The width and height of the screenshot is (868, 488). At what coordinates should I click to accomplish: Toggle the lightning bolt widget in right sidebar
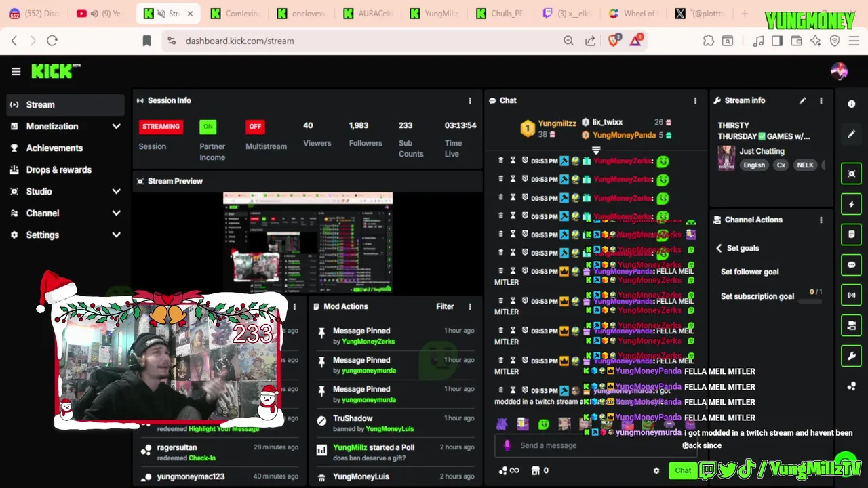852,204
